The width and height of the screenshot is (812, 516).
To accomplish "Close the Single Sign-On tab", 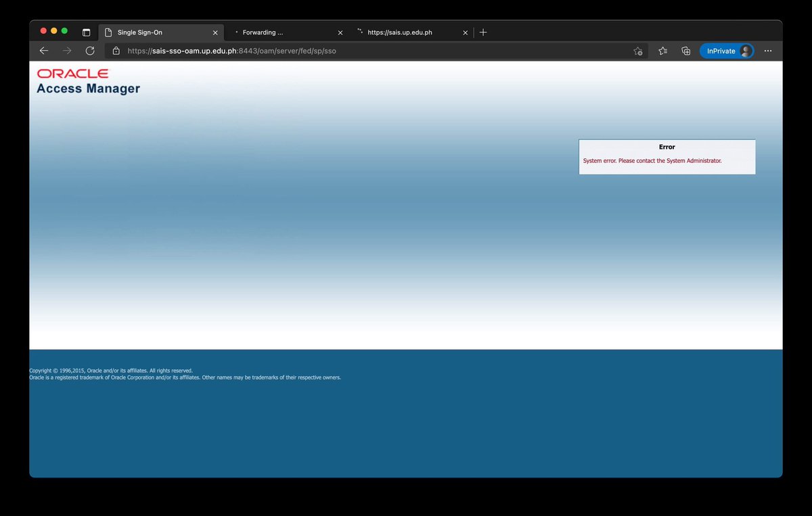I will [x=215, y=32].
